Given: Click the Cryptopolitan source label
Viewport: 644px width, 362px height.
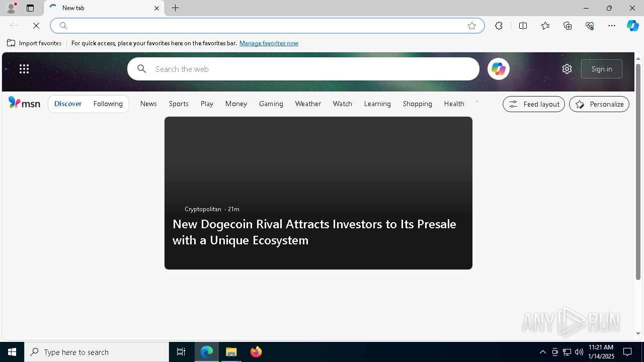Looking at the screenshot, I should pos(203,209).
